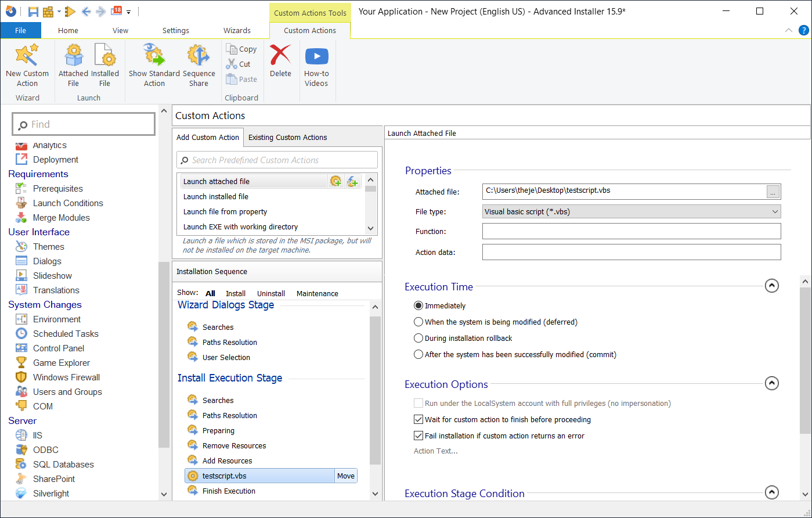
Task: Add an Attached File launch action
Action: point(73,66)
